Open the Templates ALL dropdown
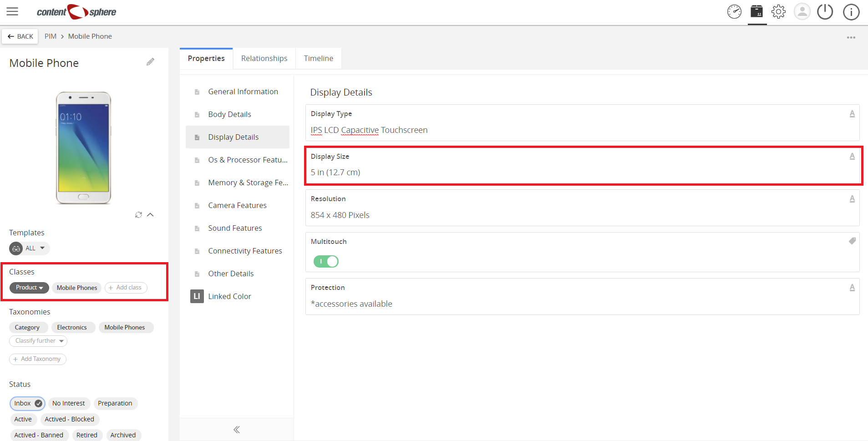The width and height of the screenshot is (868, 441). [29, 248]
